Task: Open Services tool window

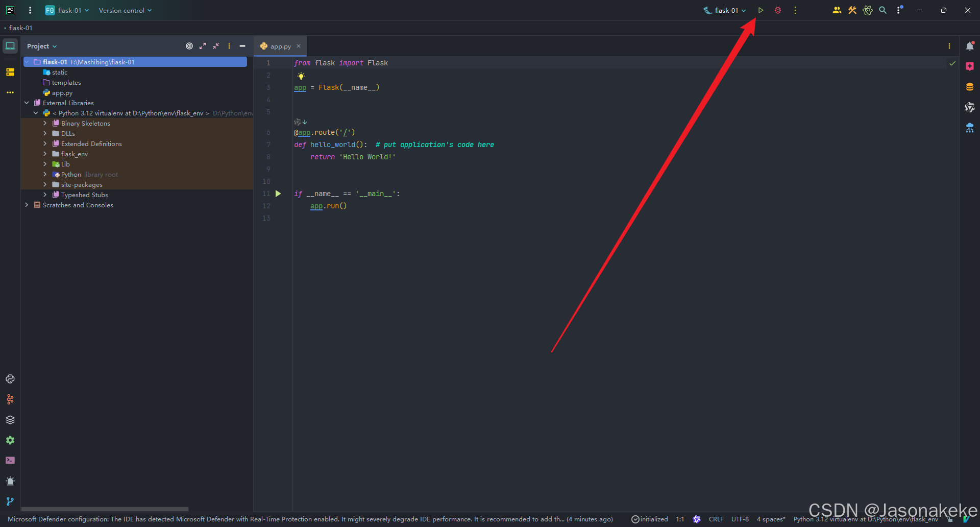Action: [x=10, y=440]
